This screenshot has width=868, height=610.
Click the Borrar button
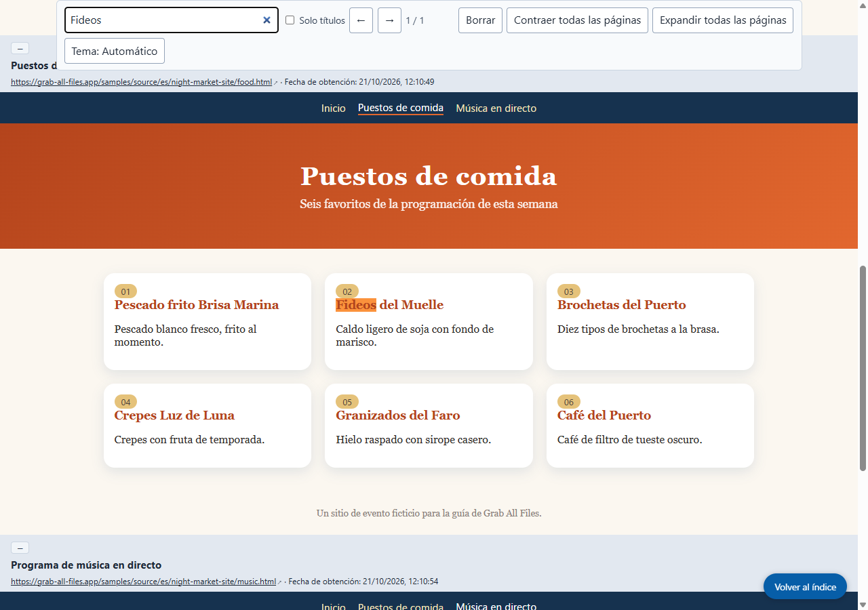pyautogui.click(x=481, y=20)
